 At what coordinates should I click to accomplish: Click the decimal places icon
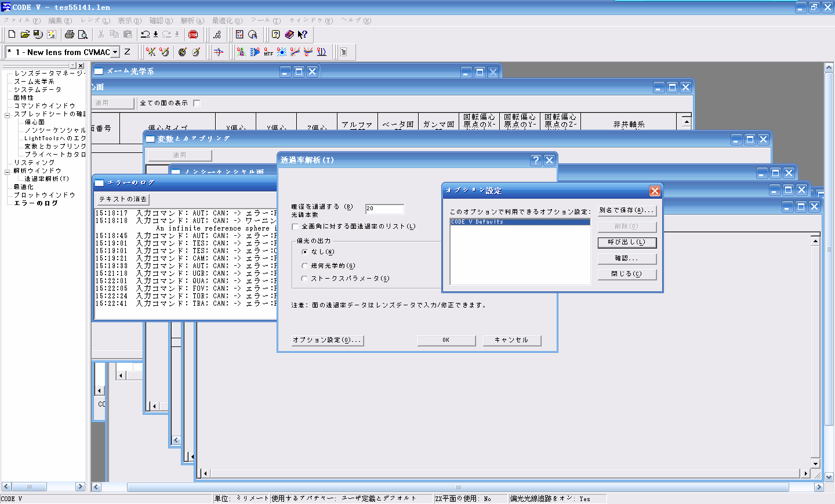pyautogui.click(x=217, y=35)
